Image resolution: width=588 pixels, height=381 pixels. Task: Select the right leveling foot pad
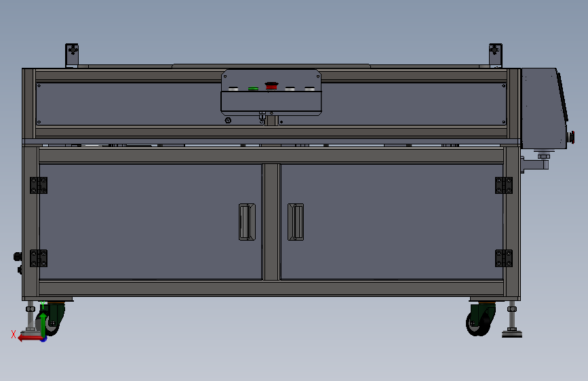[512, 333]
